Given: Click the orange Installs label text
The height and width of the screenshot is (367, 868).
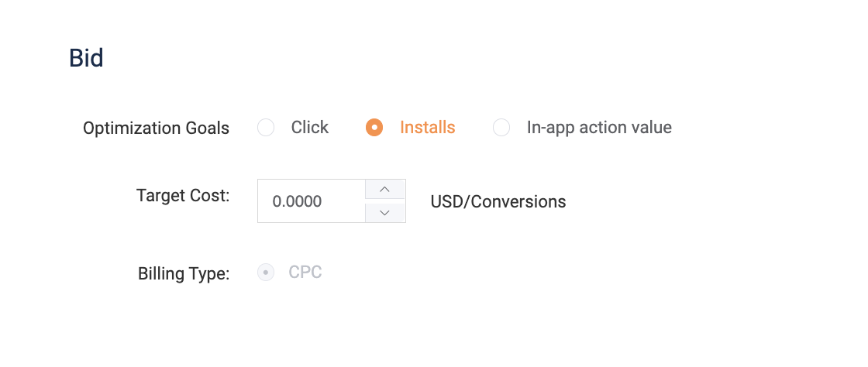Looking at the screenshot, I should click(x=427, y=128).
